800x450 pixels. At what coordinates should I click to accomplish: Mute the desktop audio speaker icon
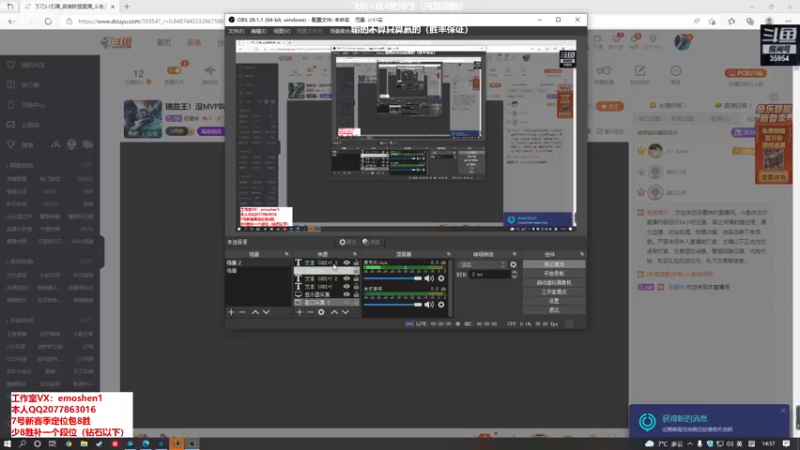(x=429, y=305)
